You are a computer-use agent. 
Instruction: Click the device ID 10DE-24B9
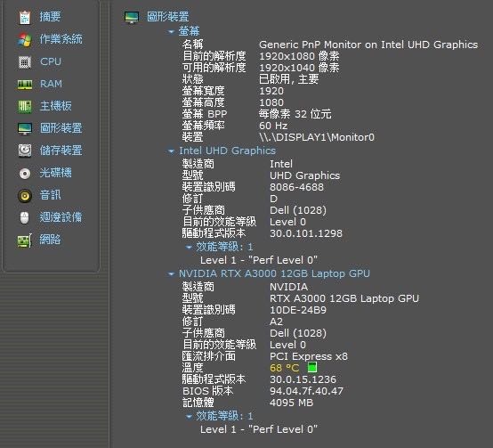(298, 310)
